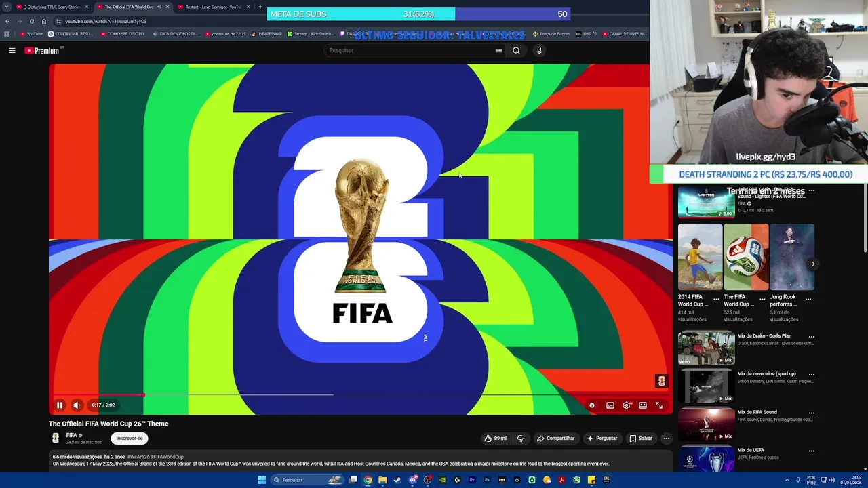Open the PIRATESWAP bookmark
The width and height of the screenshot is (868, 488).
267,34
